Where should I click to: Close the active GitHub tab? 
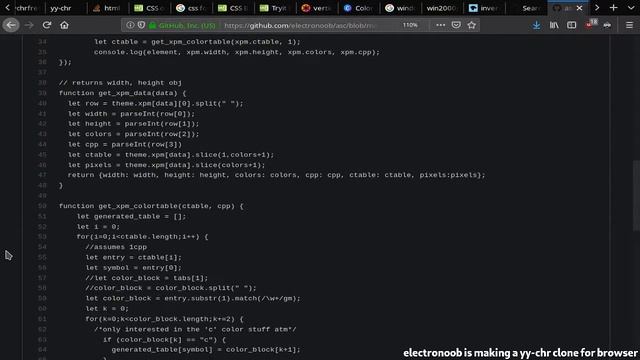tap(579, 8)
